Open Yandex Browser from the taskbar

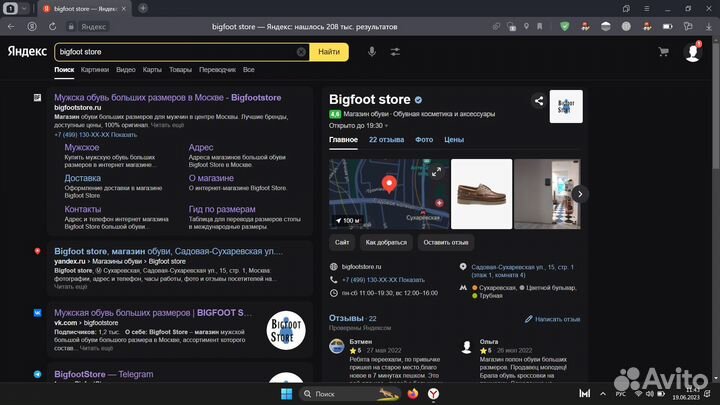pos(432,394)
